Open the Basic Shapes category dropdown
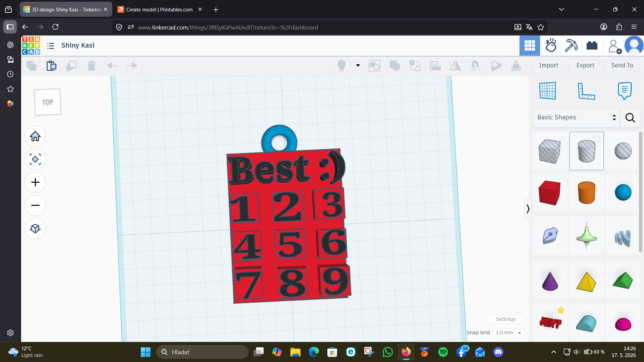Screen dimensions: 644x362 pyautogui.click(x=576, y=117)
